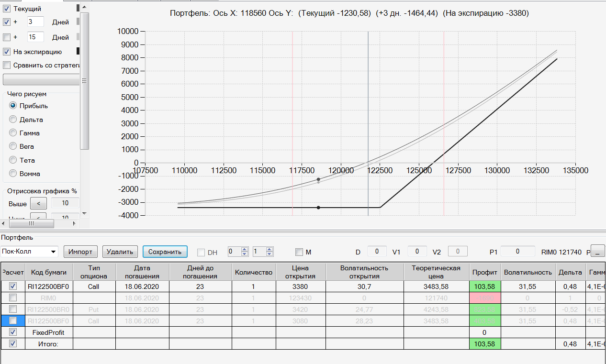
Task: Click the Дельта column header
Action: pyautogui.click(x=570, y=272)
